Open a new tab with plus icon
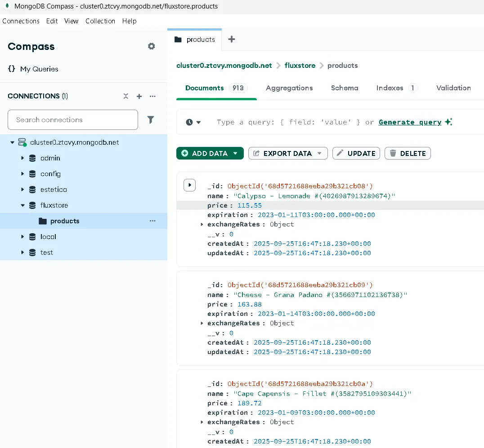 tap(232, 39)
